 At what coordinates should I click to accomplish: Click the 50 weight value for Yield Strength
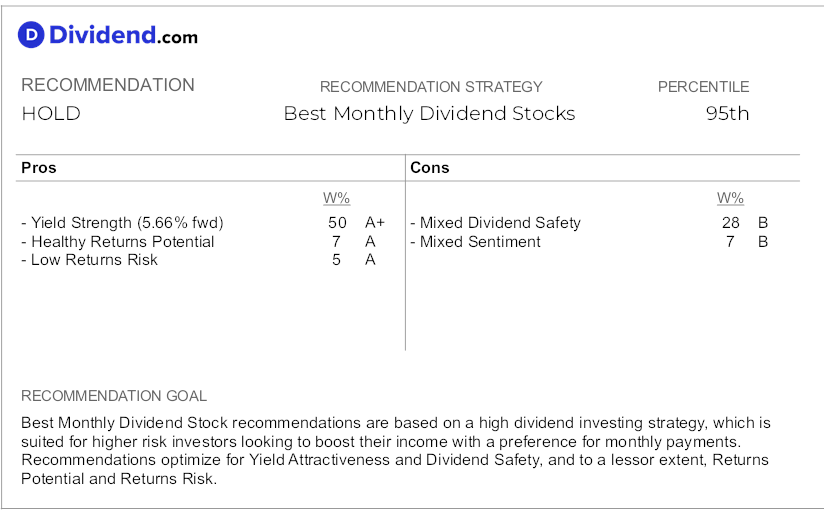[337, 223]
